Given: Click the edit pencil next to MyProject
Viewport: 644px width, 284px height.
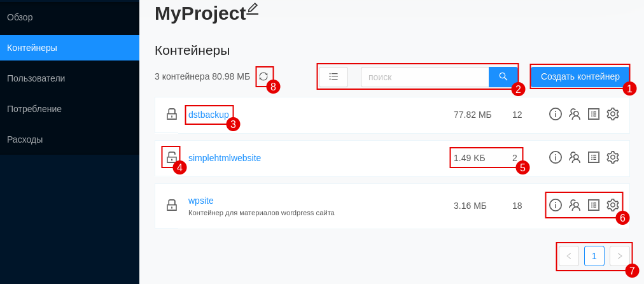Looking at the screenshot, I should tap(253, 9).
